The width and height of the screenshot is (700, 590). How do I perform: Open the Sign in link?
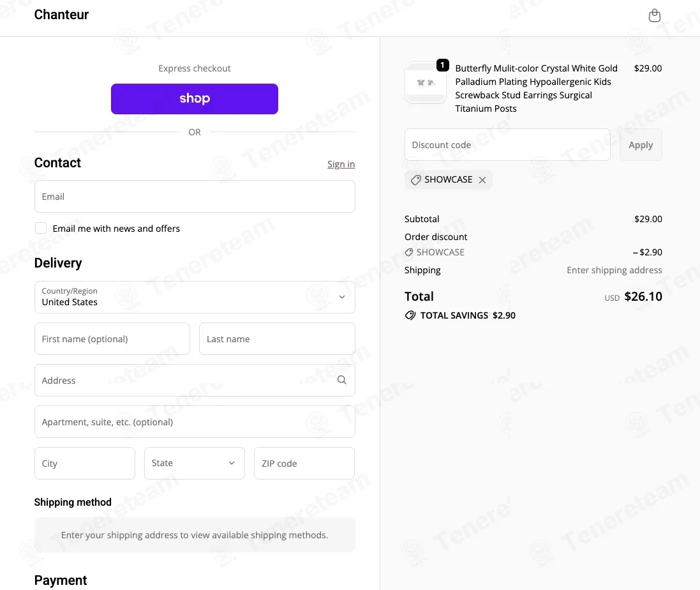(341, 164)
